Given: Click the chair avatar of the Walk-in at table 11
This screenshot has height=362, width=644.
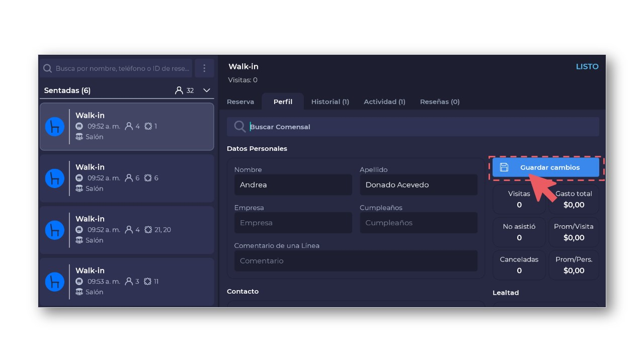Looking at the screenshot, I should (x=54, y=282).
